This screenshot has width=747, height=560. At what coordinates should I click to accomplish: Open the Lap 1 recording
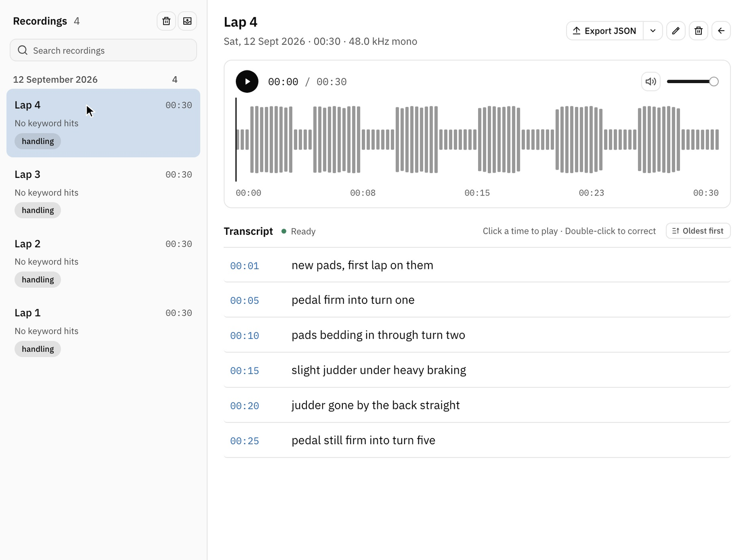(x=103, y=331)
